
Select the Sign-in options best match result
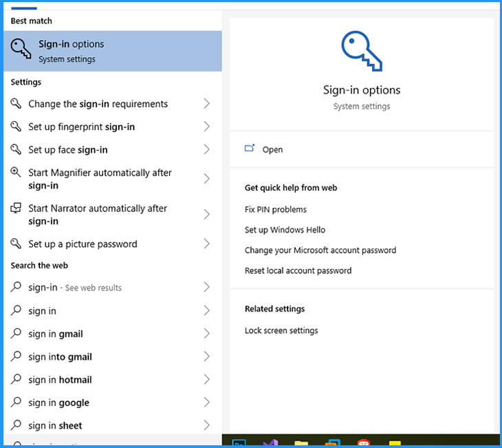(112, 51)
